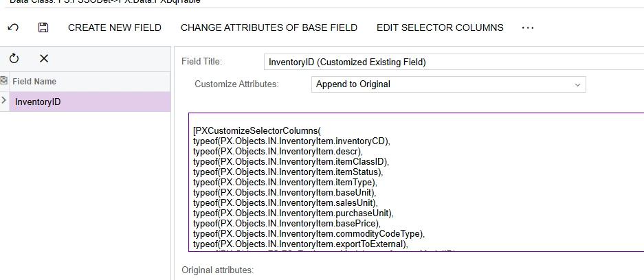The image size is (644, 280).
Task: Click the InventoryItem.descr line in attribute editor
Action: pyautogui.click(x=278, y=151)
